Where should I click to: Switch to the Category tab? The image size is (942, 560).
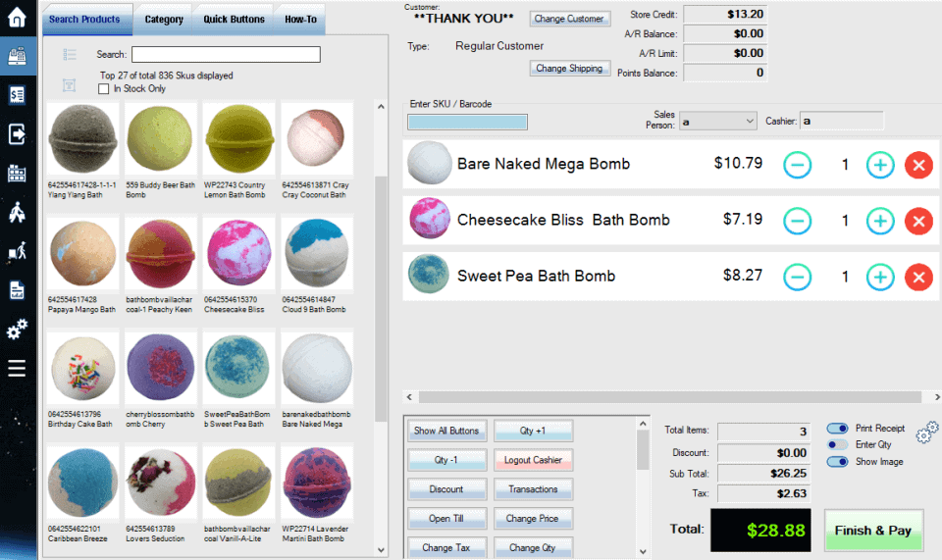point(164,20)
